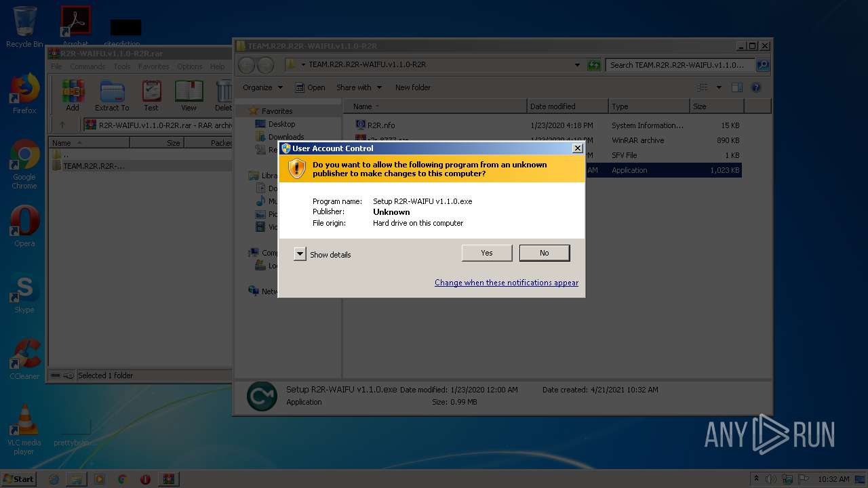Toggle the preview pane icon in Explorer

point(737,87)
